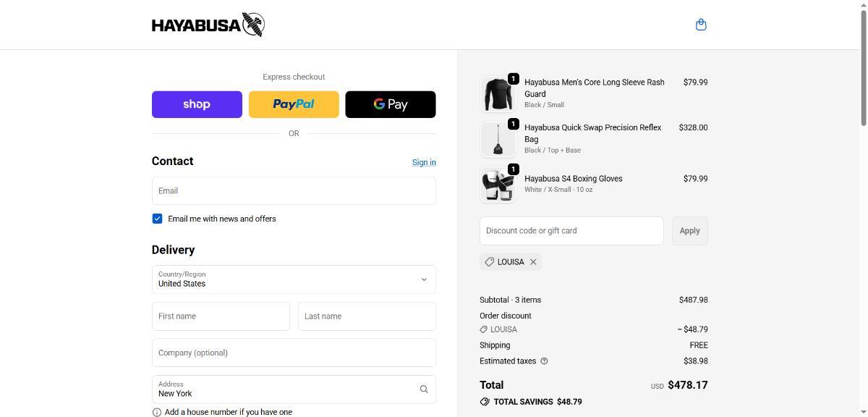The height and width of the screenshot is (417, 868).
Task: Click the estimated taxes help icon
Action: point(544,361)
